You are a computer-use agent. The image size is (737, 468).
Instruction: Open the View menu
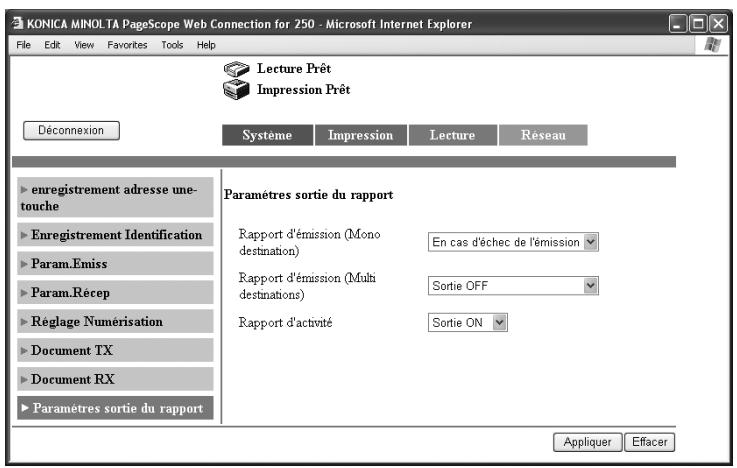[84, 45]
